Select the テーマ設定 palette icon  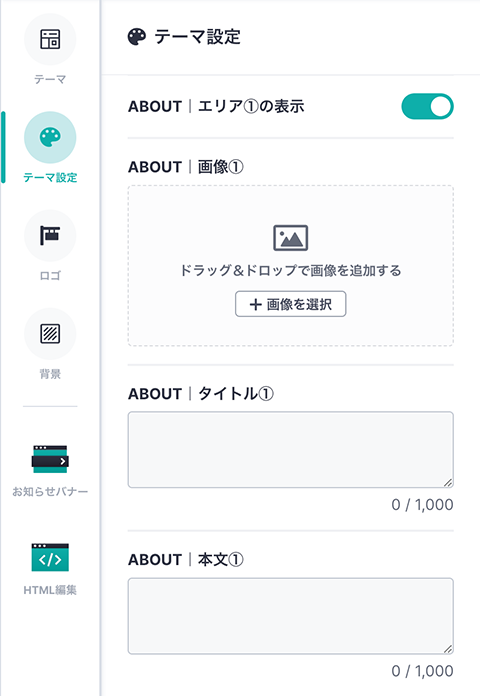point(50,137)
